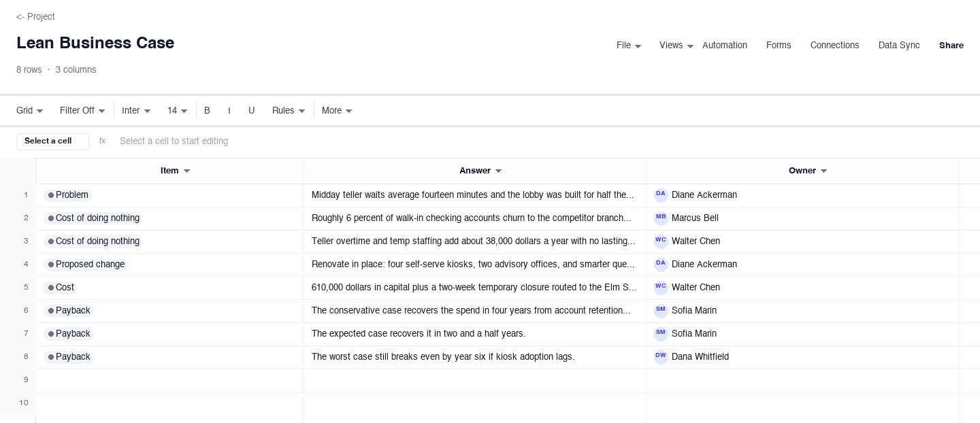Viewport: 980px width, 423px height.
Task: Select the Proposed change tag
Action: pyautogui.click(x=86, y=265)
